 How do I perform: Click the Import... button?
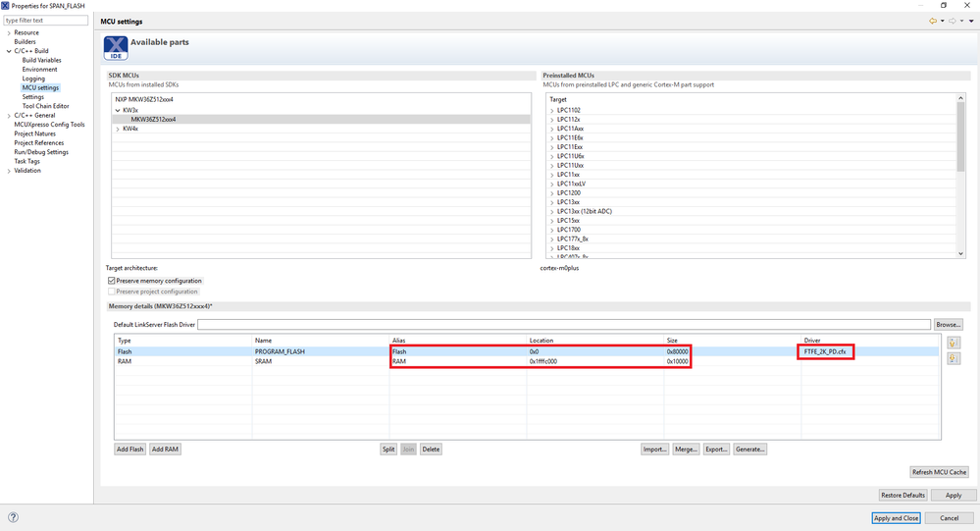click(654, 450)
